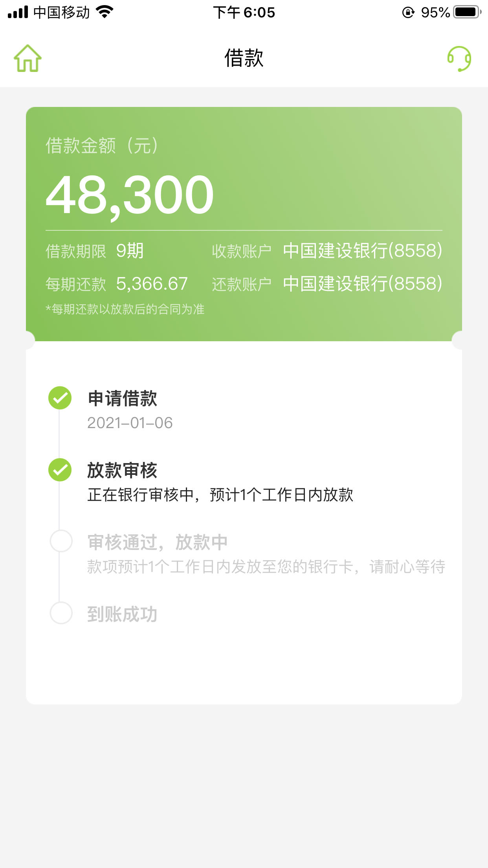Tap the green home icon
The height and width of the screenshot is (868, 488).
coord(28,58)
